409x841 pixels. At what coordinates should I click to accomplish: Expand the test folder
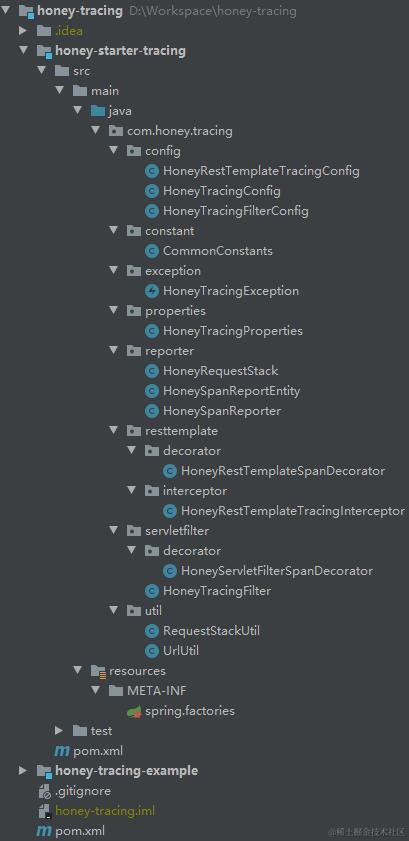click(x=59, y=731)
